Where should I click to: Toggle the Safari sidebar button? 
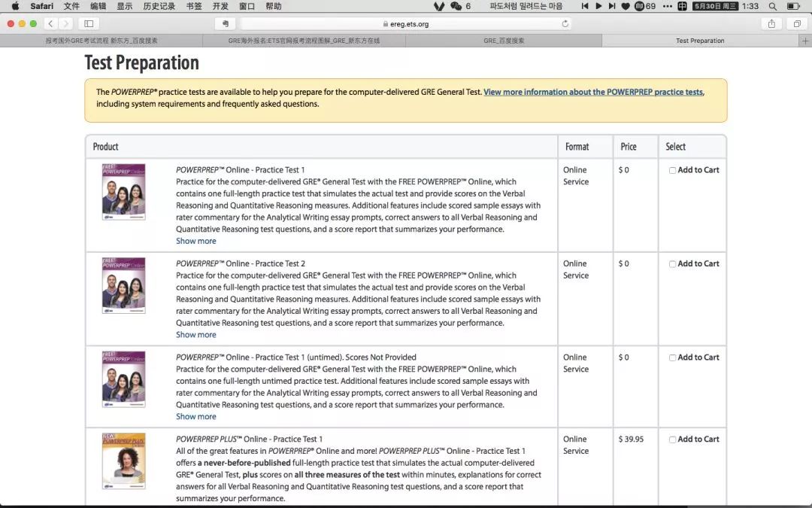[x=89, y=24]
